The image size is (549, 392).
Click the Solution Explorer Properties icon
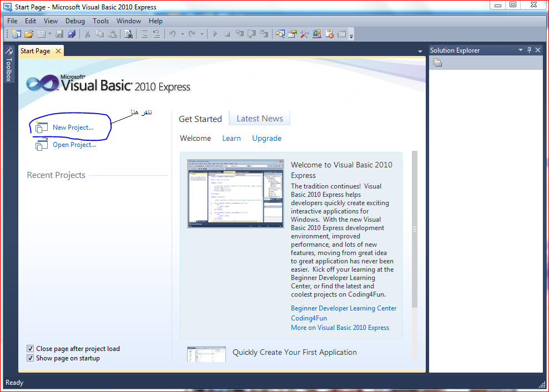coord(437,63)
